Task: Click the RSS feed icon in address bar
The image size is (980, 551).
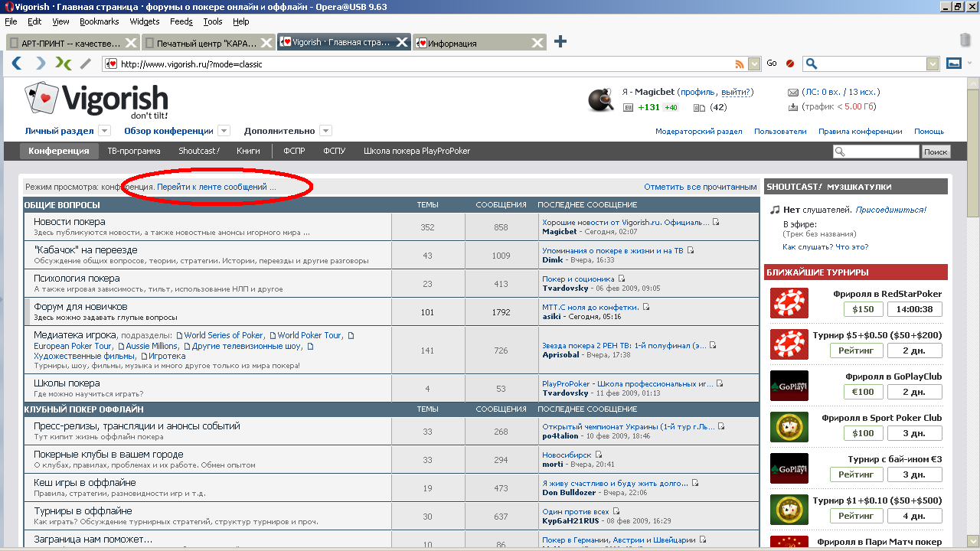Action: [740, 64]
